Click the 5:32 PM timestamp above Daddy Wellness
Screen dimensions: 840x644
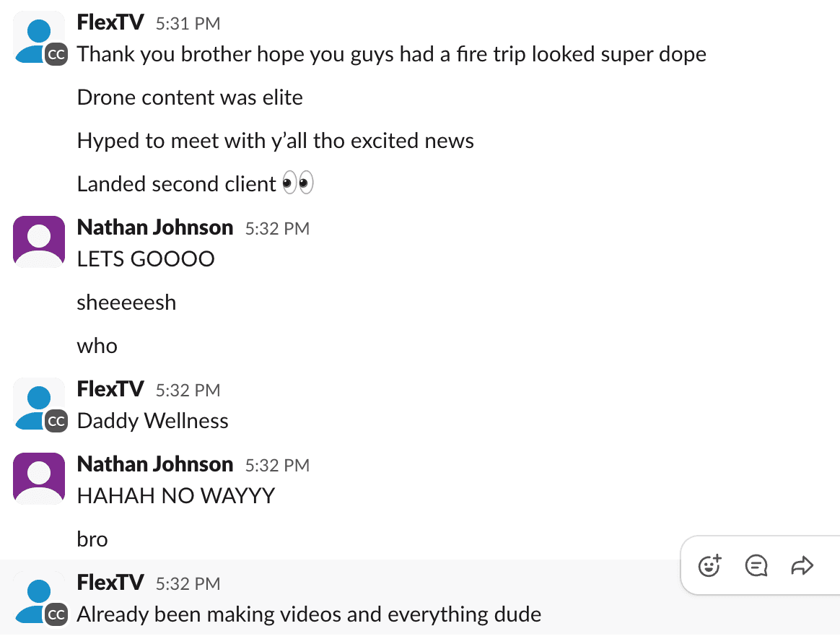[188, 391]
